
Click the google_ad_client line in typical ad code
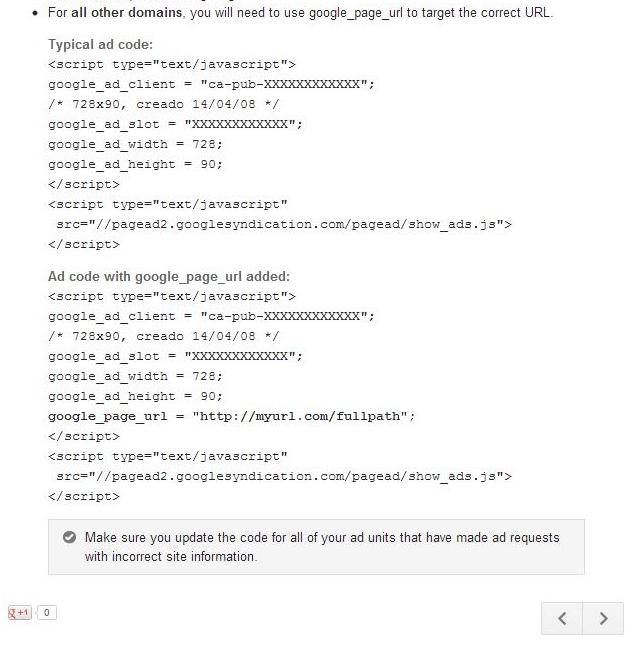point(211,84)
